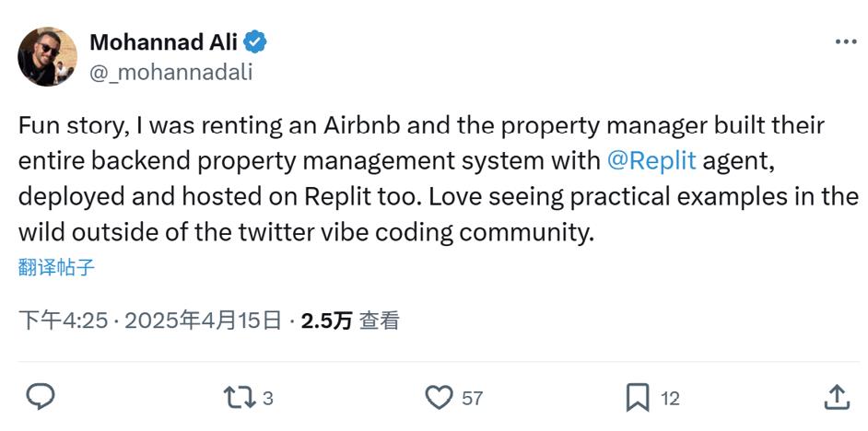Viewport: 868px width, 431px height.
Task: Translate the post via 翻译帖子
Action: (56, 267)
